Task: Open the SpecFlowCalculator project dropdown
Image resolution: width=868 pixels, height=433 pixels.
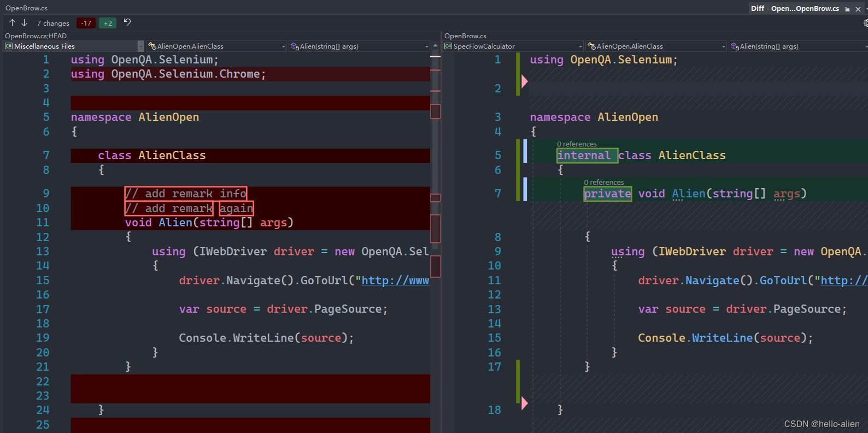Action: point(514,46)
